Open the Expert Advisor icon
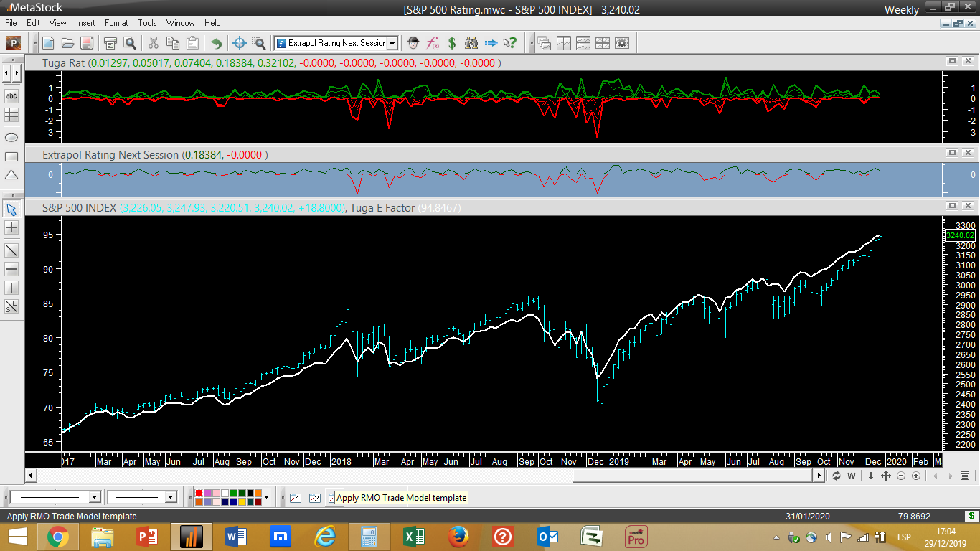The height and width of the screenshot is (551, 980). 413,43
